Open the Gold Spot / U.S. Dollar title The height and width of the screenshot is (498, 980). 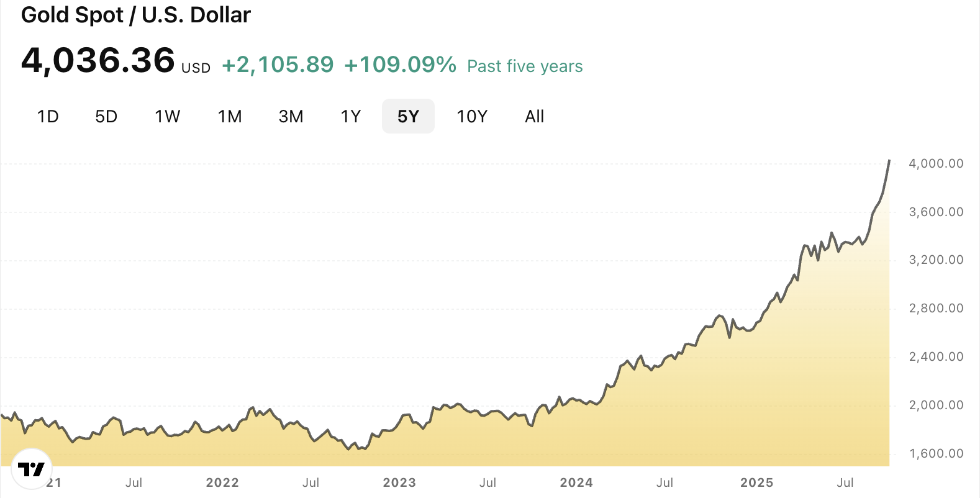(x=136, y=15)
